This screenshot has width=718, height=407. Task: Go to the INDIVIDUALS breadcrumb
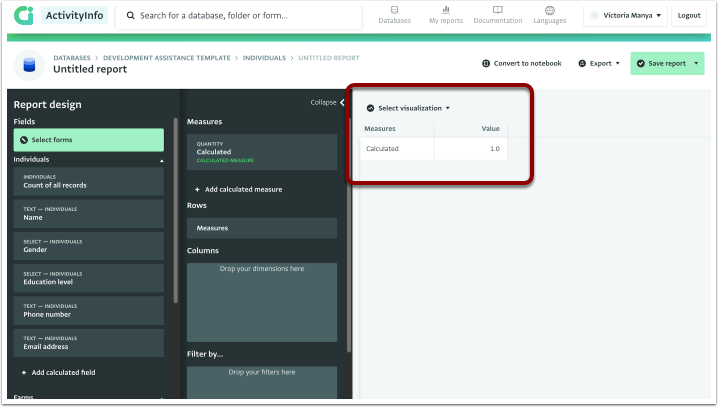point(264,58)
